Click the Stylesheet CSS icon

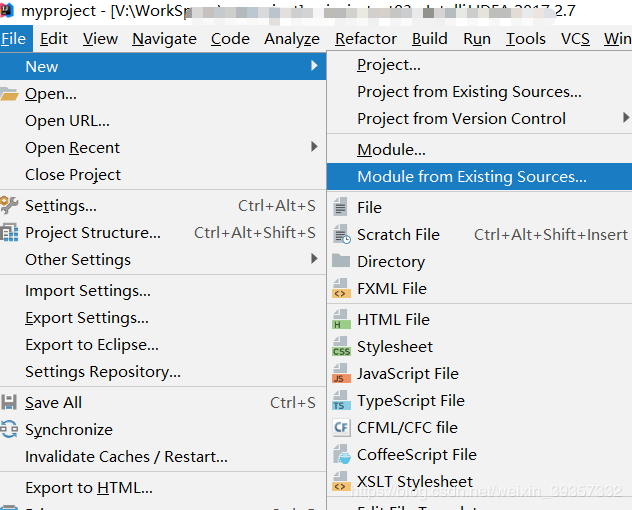tap(340, 347)
